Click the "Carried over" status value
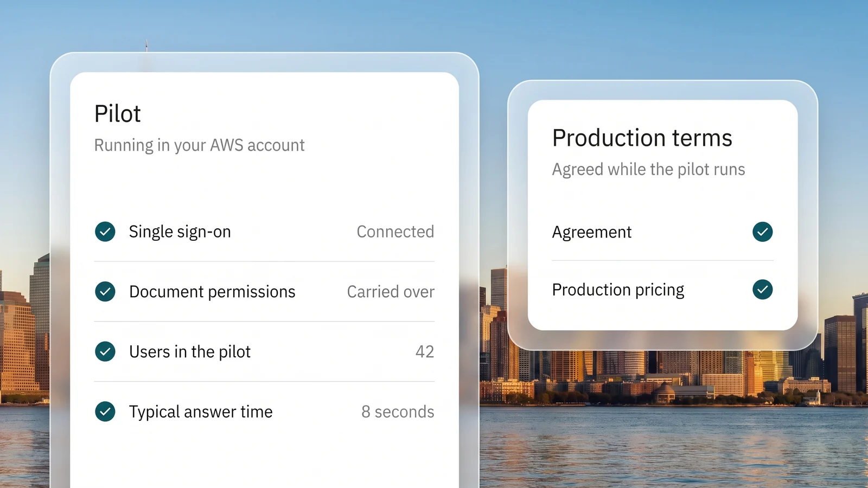Viewport: 868px width, 488px height. pyautogui.click(x=391, y=292)
